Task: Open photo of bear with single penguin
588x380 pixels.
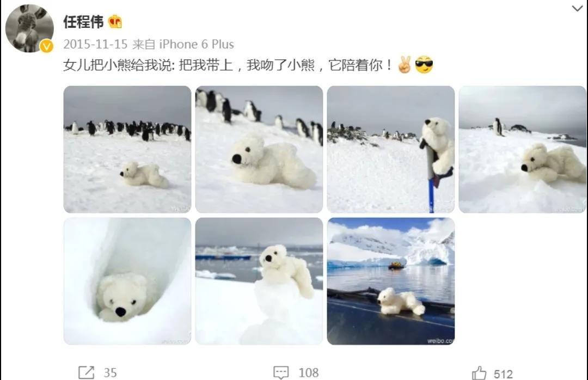Action: [522, 149]
